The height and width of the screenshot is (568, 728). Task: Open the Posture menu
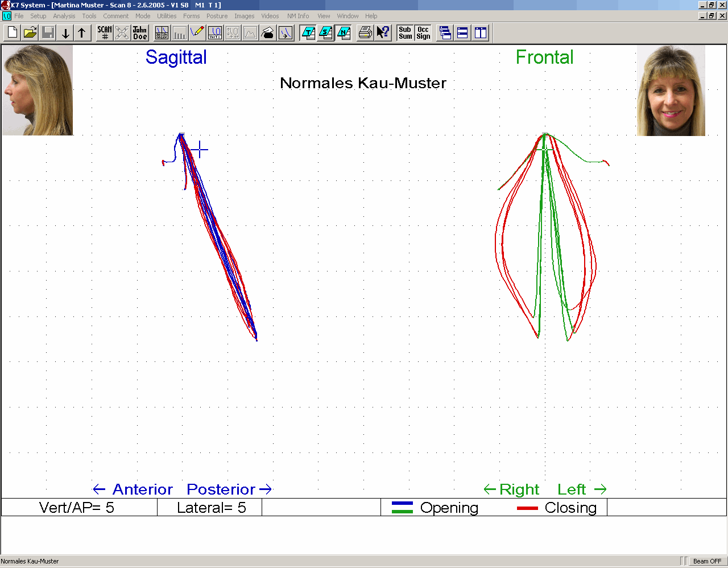[x=217, y=16]
